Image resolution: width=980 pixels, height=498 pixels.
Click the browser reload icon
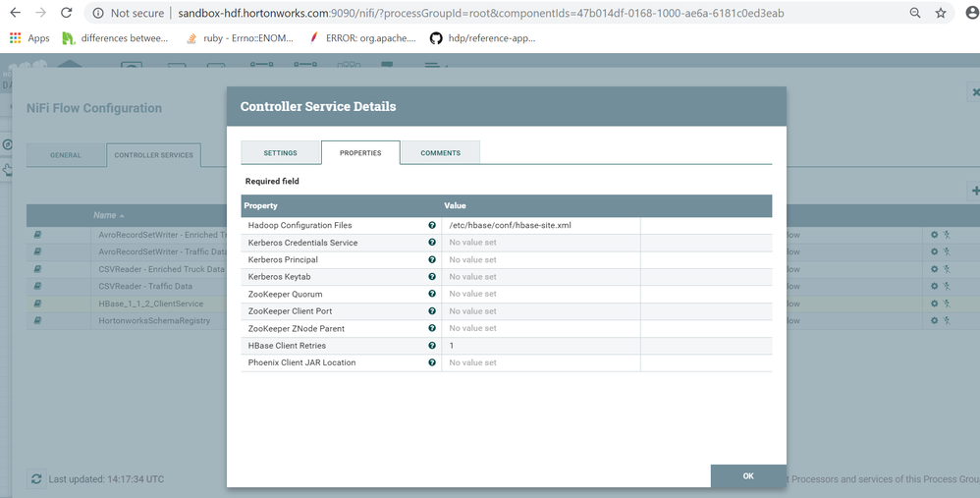tap(66, 14)
